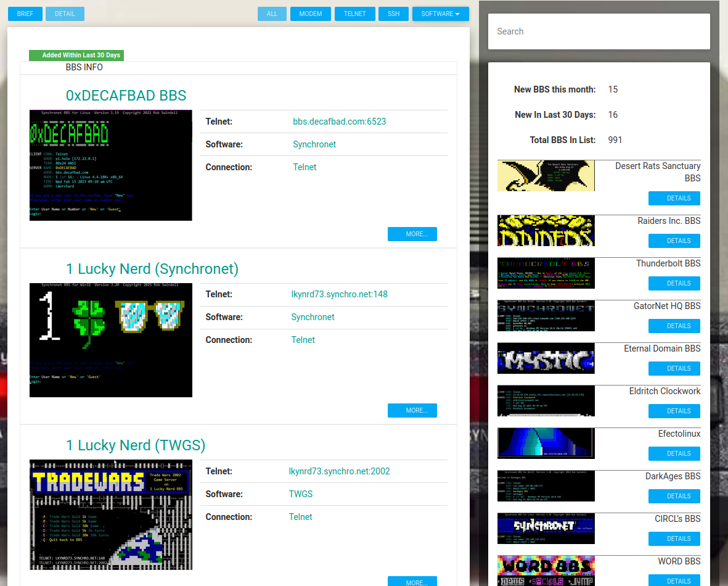
Task: Click the Total BBS In List value 991
Action: [x=615, y=140]
